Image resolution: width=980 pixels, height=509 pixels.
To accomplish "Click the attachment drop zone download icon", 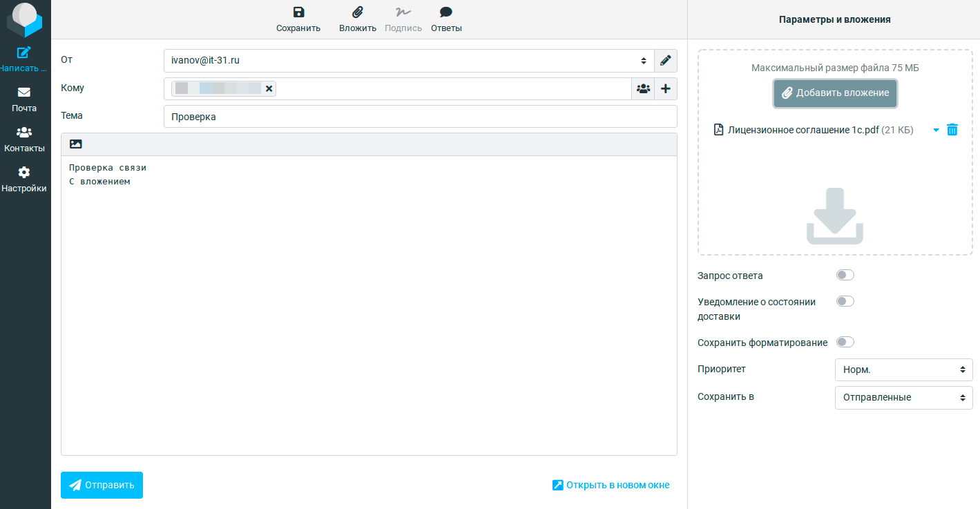I will (835, 216).
